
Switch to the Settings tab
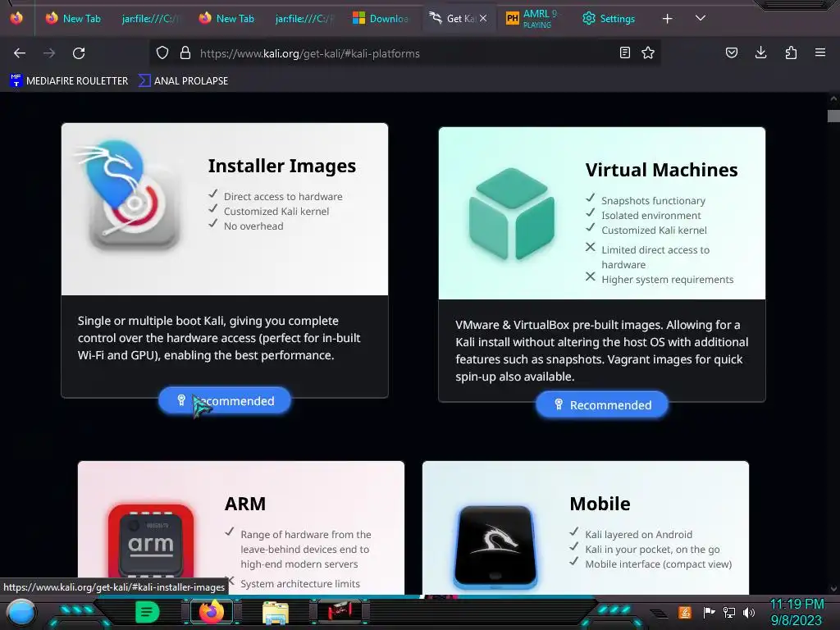click(x=609, y=18)
